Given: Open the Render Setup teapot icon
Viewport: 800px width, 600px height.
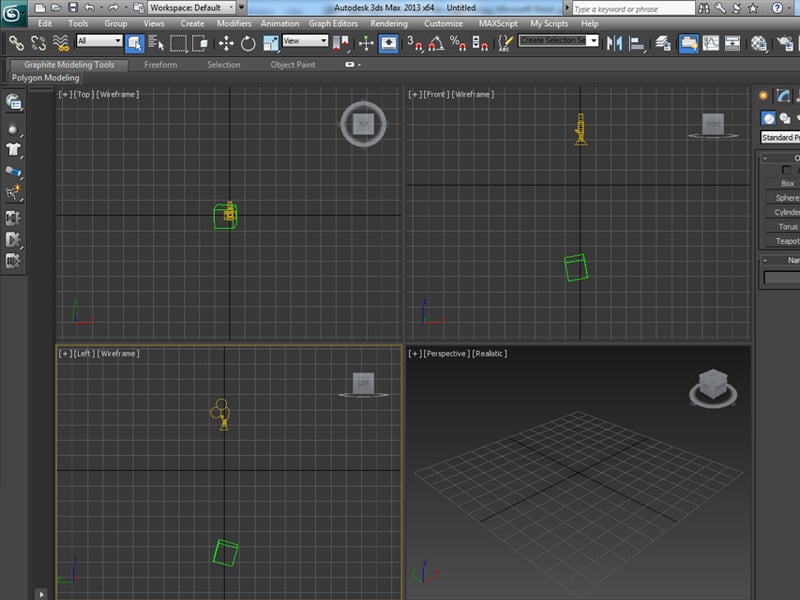Looking at the screenshot, I should 785,43.
